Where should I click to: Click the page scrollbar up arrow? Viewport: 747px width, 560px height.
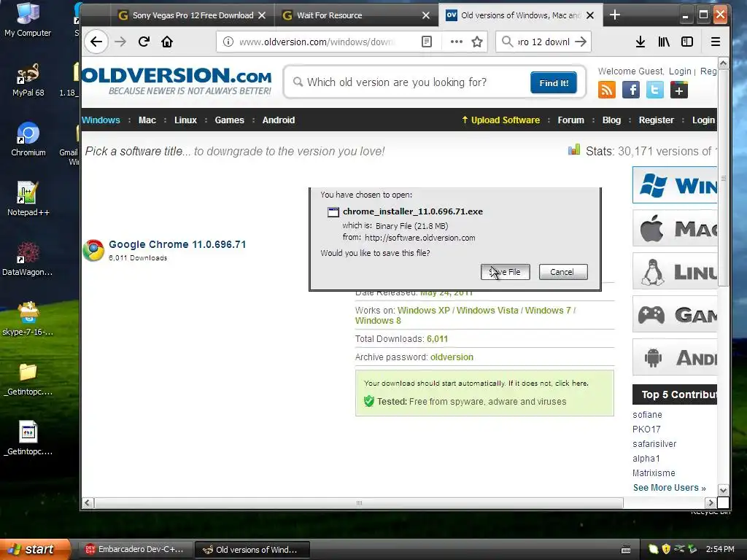(x=723, y=63)
